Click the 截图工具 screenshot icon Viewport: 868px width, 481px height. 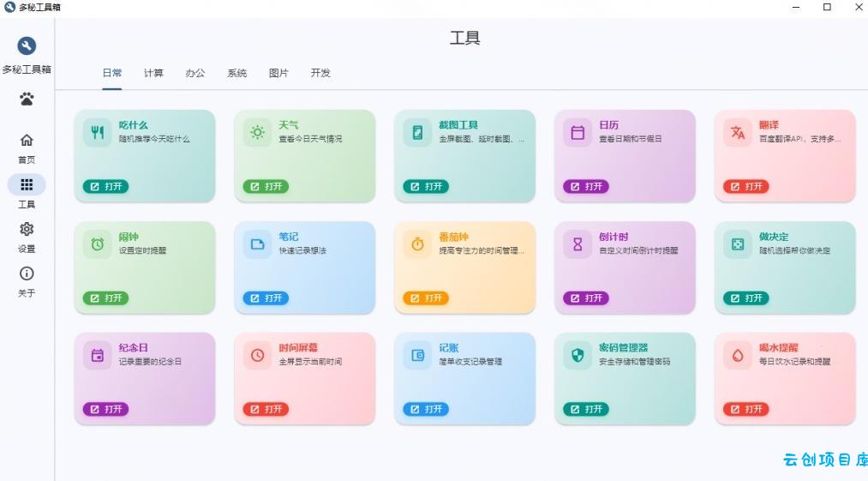[417, 132]
